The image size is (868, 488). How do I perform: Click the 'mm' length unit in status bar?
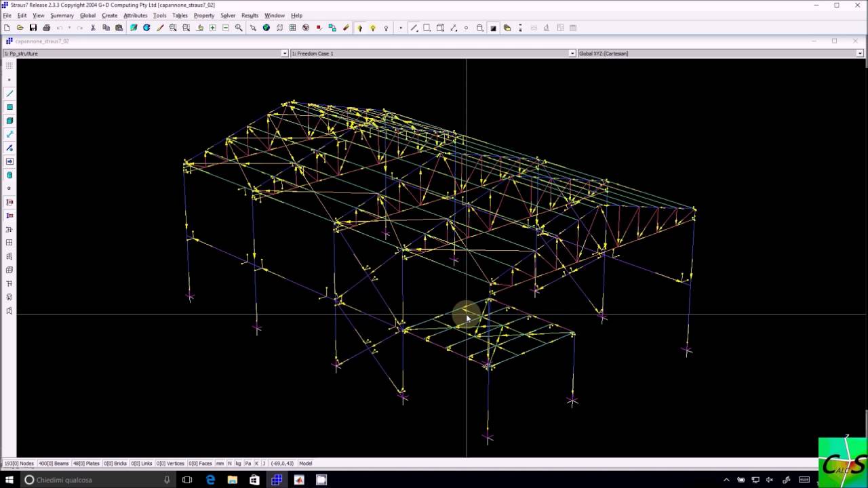pyautogui.click(x=220, y=464)
